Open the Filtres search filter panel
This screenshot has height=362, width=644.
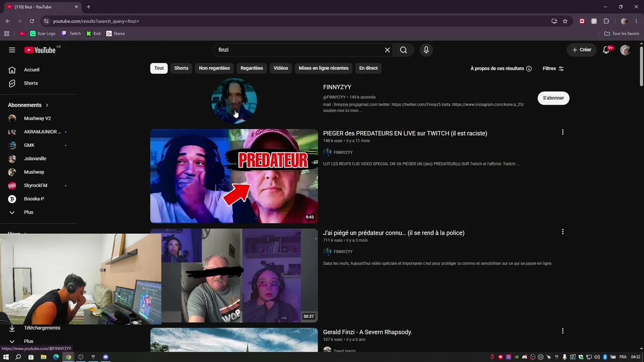(x=553, y=68)
